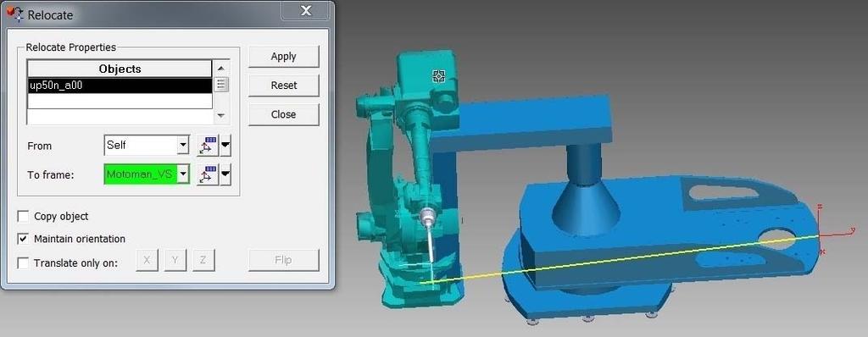Select up50n_a00 in the Objects list
Screen dimensions: 868x337
120,86
